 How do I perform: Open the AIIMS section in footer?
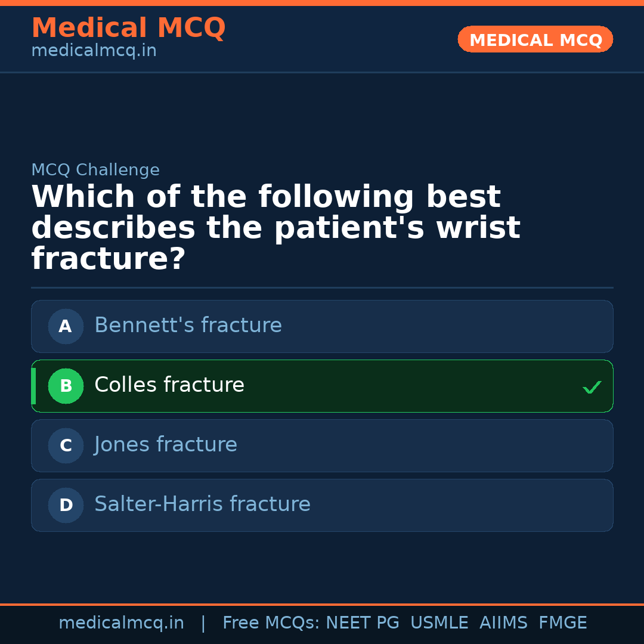[504, 623]
